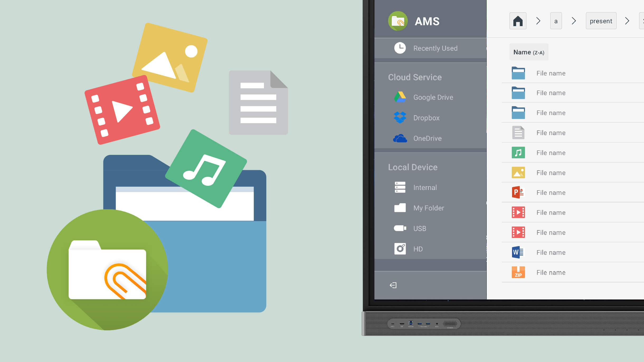The height and width of the screenshot is (362, 644).
Task: Expand the home directory breadcrumb
Action: [x=539, y=21]
